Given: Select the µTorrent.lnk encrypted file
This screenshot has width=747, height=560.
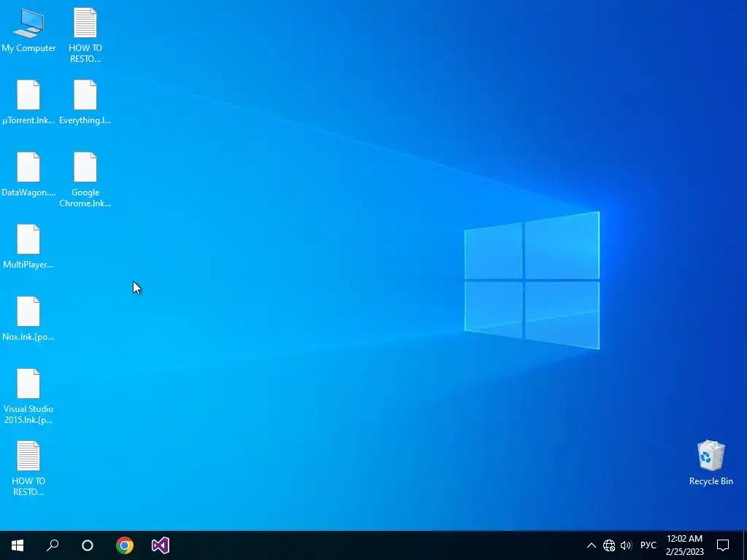Looking at the screenshot, I should click(28, 102).
